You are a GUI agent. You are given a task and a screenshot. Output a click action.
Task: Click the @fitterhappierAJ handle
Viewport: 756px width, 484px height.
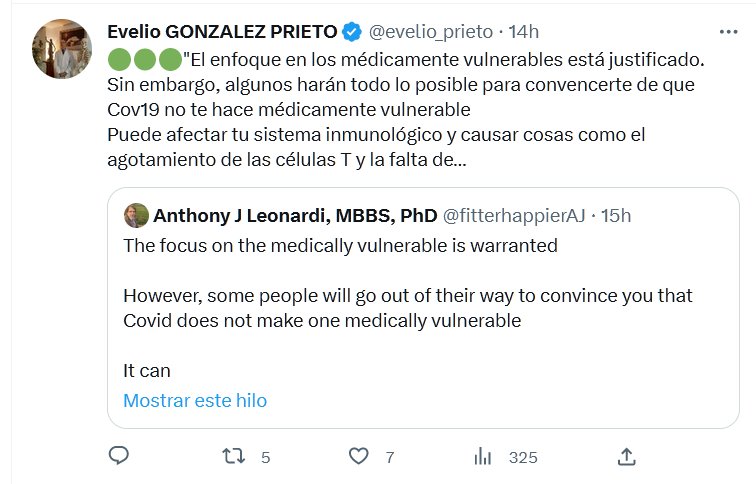514,215
